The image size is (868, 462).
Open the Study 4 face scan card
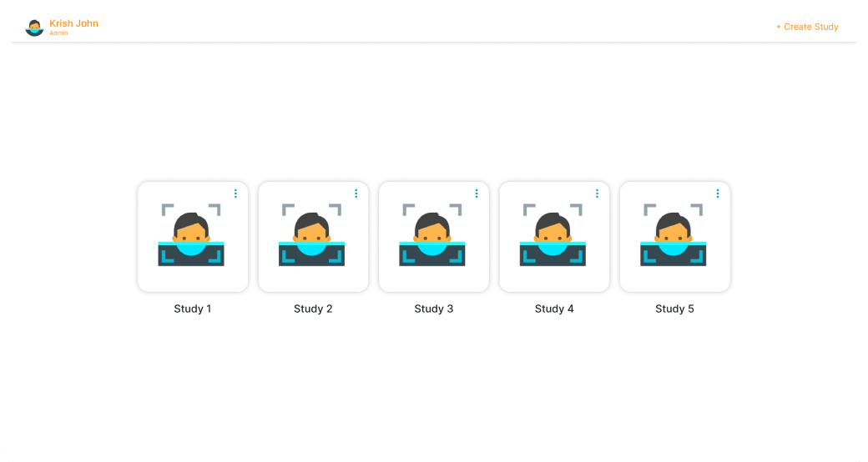[554, 237]
